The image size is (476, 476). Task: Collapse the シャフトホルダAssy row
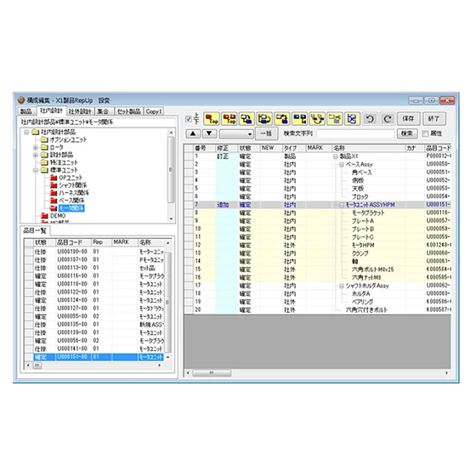342,286
